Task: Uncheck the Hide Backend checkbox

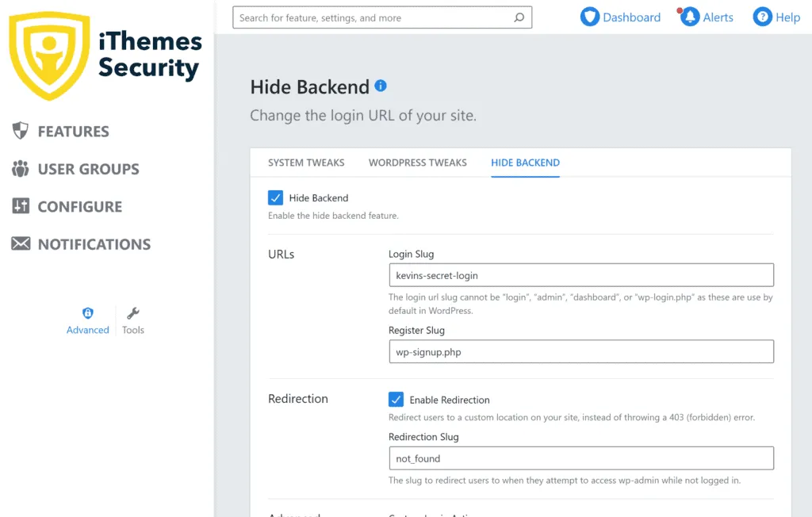Action: tap(275, 197)
